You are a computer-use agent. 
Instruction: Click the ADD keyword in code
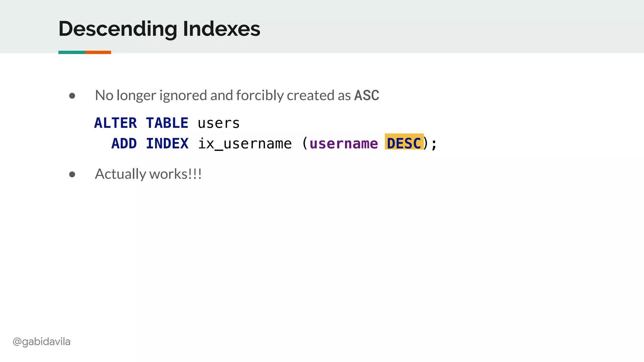[x=124, y=144]
